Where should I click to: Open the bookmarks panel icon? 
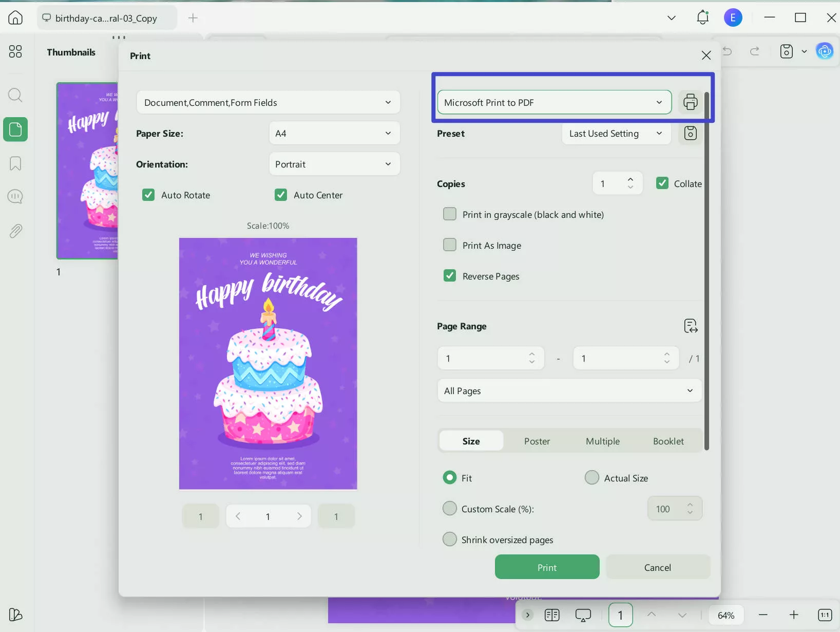(15, 163)
